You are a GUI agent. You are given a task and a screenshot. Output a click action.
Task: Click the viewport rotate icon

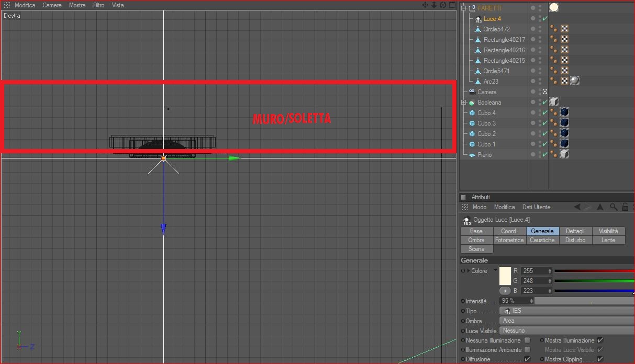tap(443, 5)
